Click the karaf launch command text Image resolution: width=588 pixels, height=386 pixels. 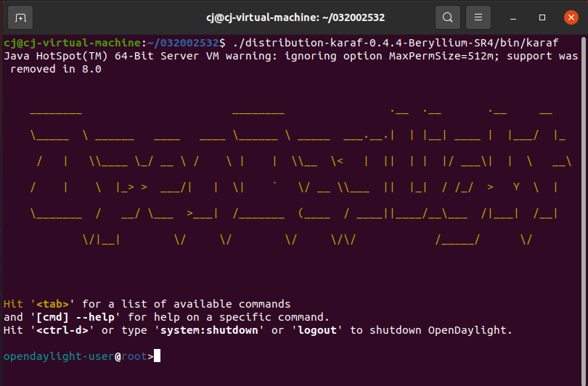[396, 43]
